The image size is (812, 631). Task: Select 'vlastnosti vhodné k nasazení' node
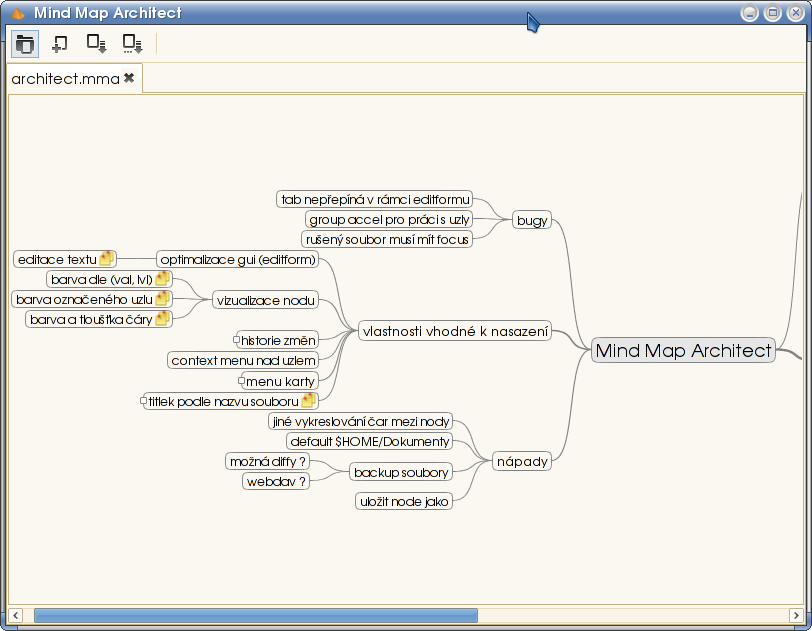pyautogui.click(x=455, y=331)
